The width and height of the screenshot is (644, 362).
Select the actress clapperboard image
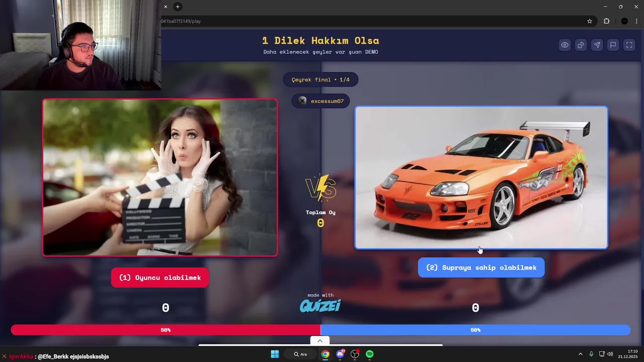tap(160, 177)
